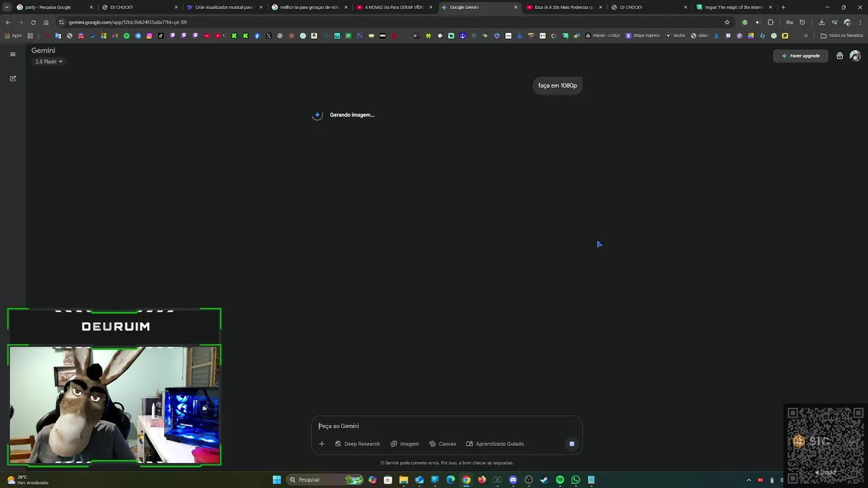Open the 'Todos os favoritos' folder

point(842,36)
